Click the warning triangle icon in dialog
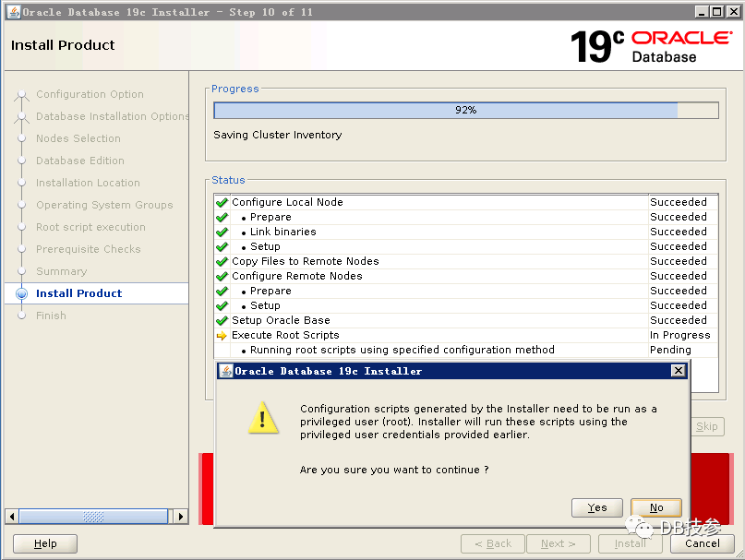Screen dimensions: 745x560 click(263, 418)
